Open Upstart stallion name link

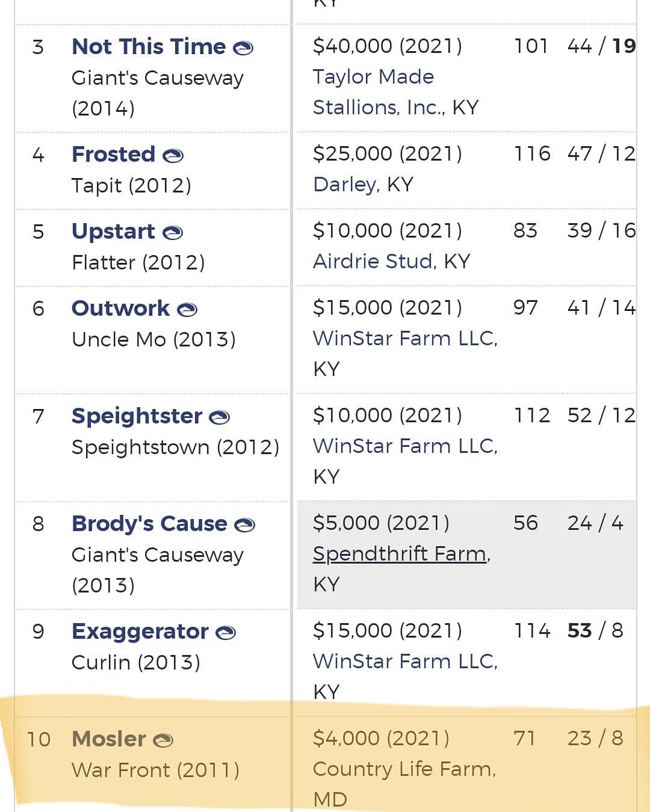(x=113, y=231)
